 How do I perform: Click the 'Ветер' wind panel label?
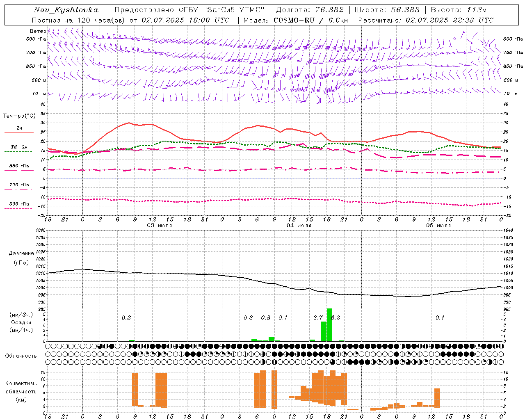(x=38, y=31)
